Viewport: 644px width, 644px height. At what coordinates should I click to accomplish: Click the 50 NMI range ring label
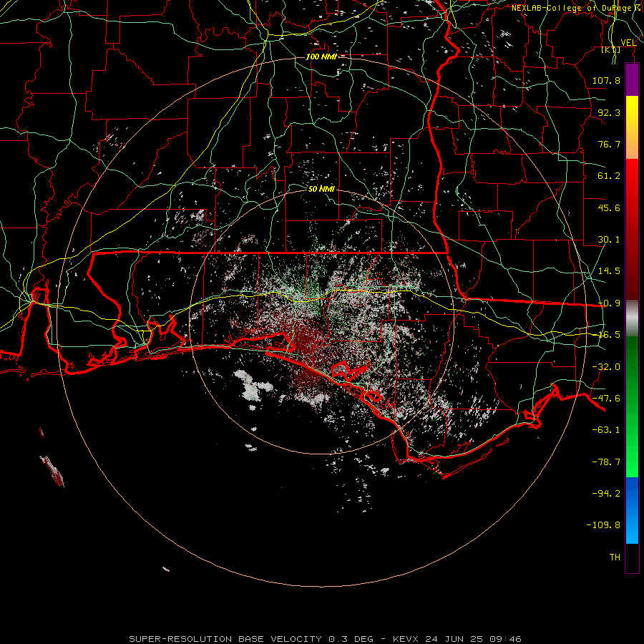coord(321,189)
